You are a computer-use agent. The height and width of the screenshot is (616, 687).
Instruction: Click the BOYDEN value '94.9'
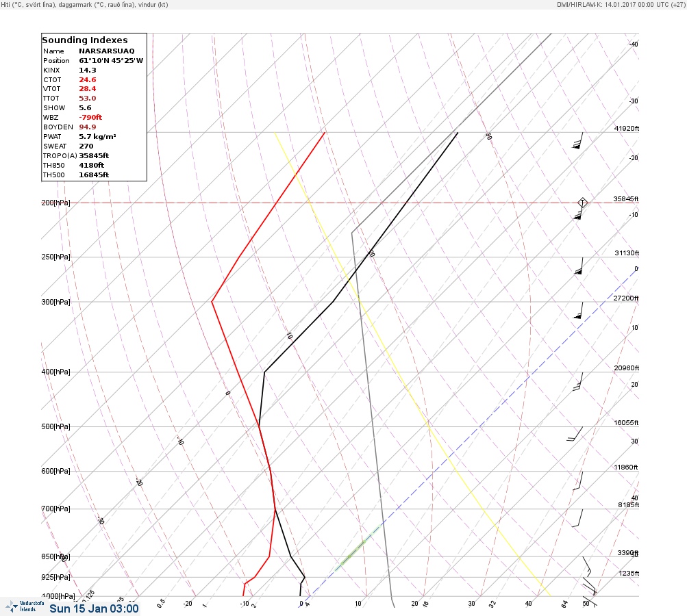pos(87,127)
